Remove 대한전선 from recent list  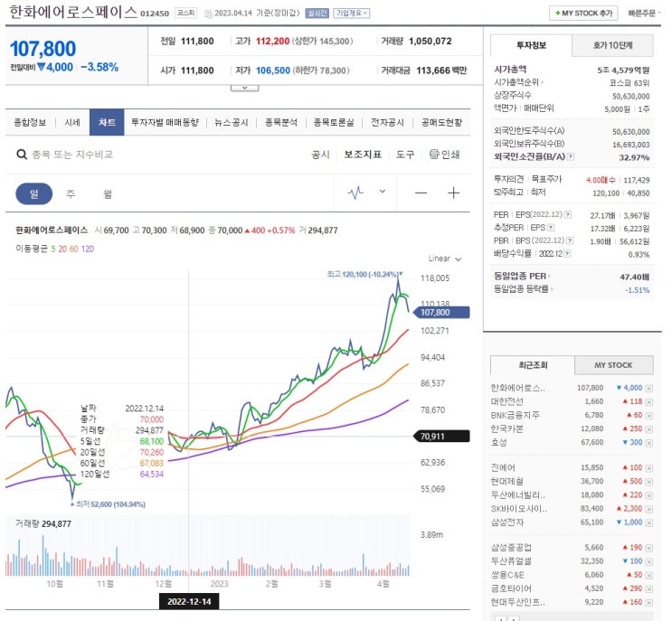click(648, 402)
